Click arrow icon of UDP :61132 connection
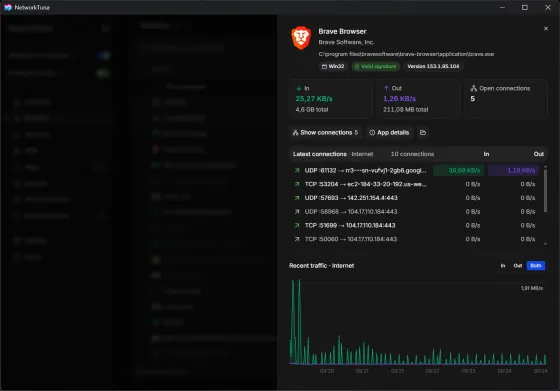 297,171
